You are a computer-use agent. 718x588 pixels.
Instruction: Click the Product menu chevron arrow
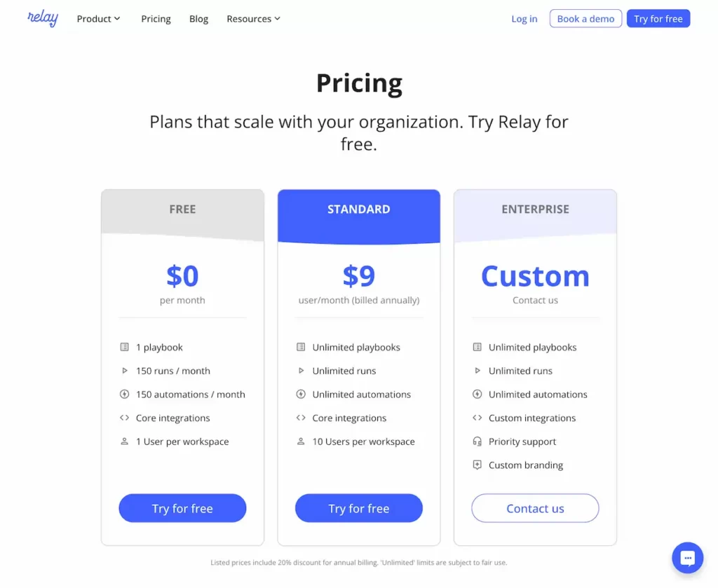pos(118,19)
